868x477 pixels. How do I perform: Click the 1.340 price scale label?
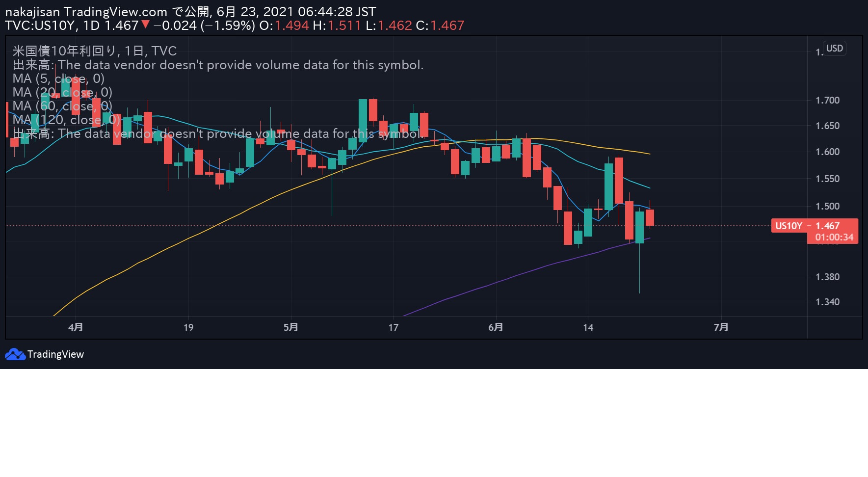tap(827, 302)
